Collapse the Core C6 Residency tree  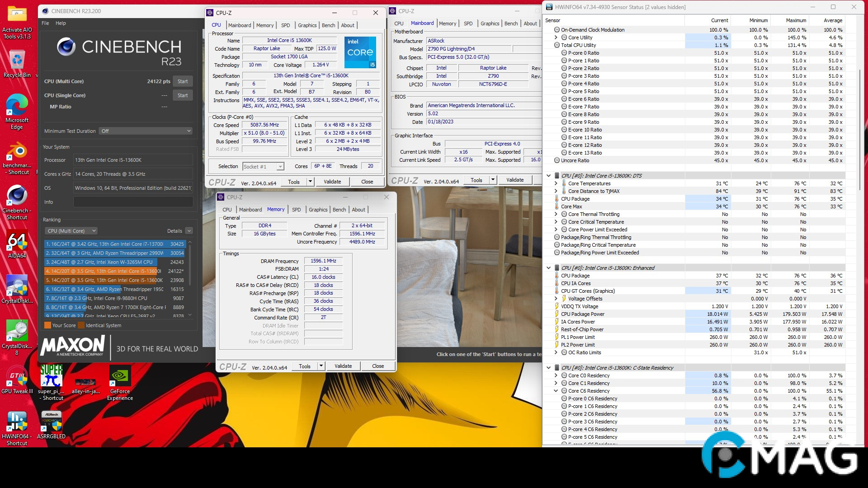click(x=556, y=391)
